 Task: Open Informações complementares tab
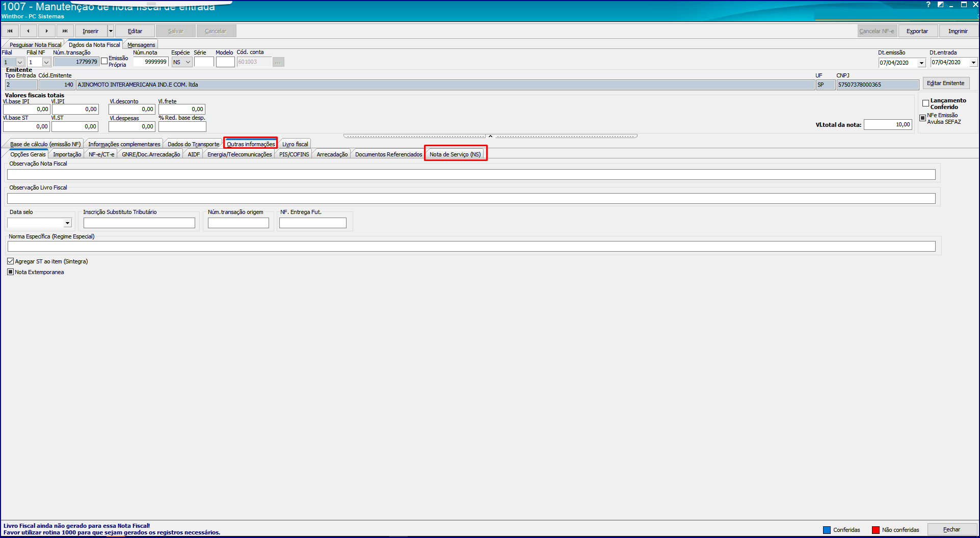pos(124,144)
